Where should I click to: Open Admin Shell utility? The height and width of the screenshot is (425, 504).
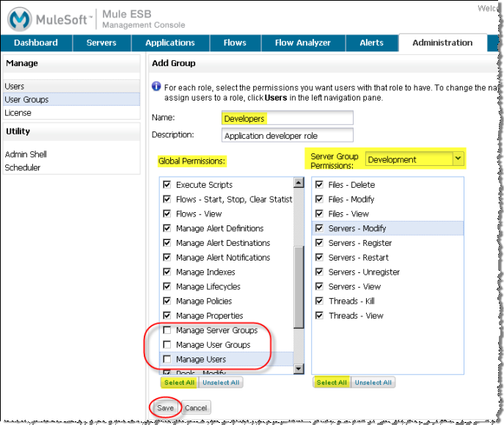(x=26, y=154)
